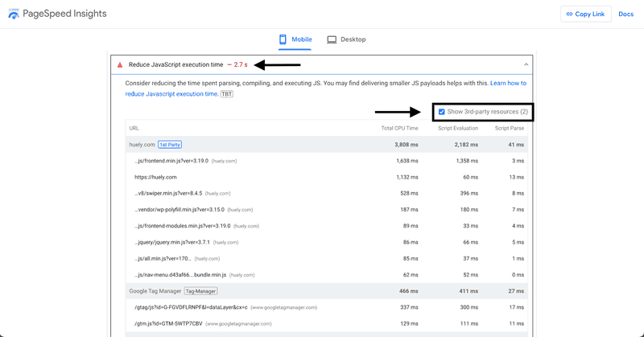Collapse the Reduce JavaScript execution time audit
Viewport: 644px width, 337px height.
[526, 64]
